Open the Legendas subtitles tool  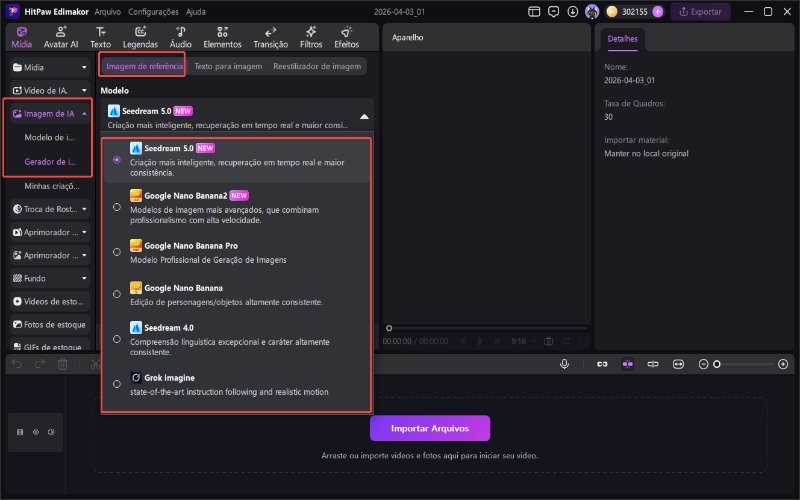[140, 38]
